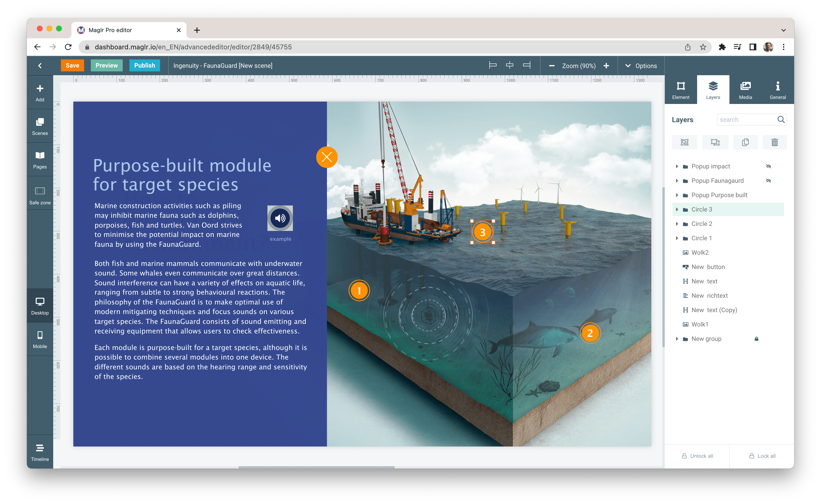Image resolution: width=821 pixels, height=504 pixels.
Task: Switch to Desktop view
Action: pos(40,306)
